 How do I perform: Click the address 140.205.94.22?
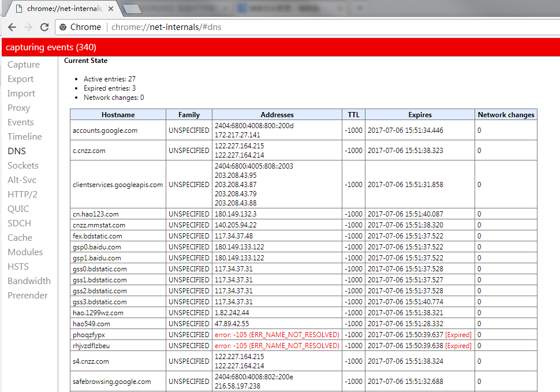point(236,225)
